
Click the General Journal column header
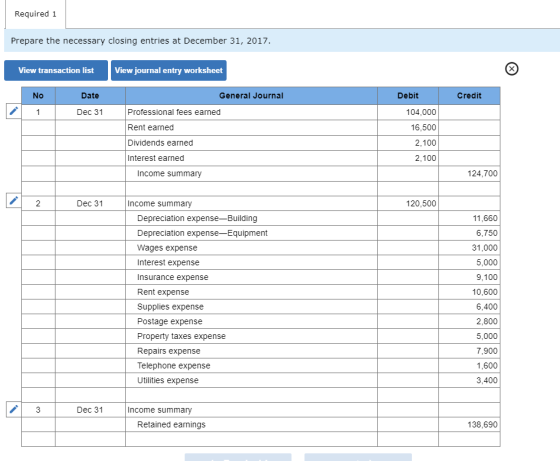pos(251,96)
